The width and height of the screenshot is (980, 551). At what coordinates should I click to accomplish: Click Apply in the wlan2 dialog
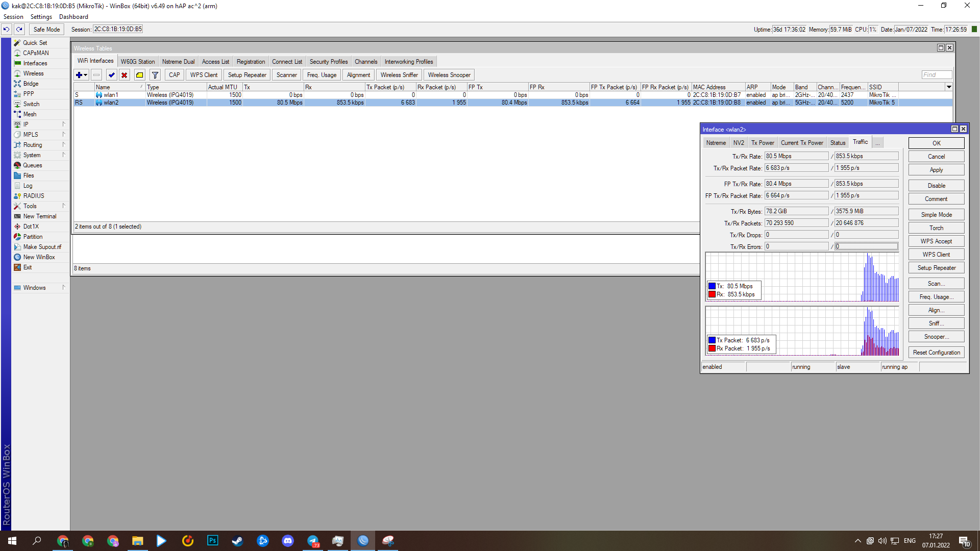pos(936,170)
